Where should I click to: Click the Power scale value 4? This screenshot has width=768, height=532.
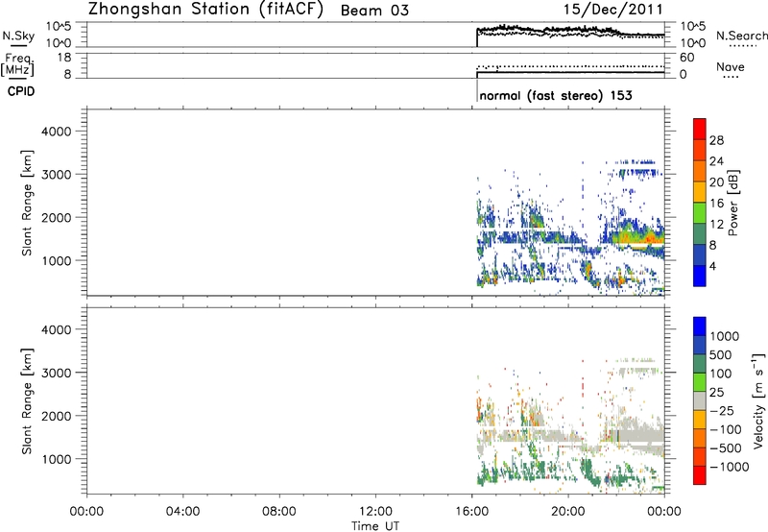[712, 266]
